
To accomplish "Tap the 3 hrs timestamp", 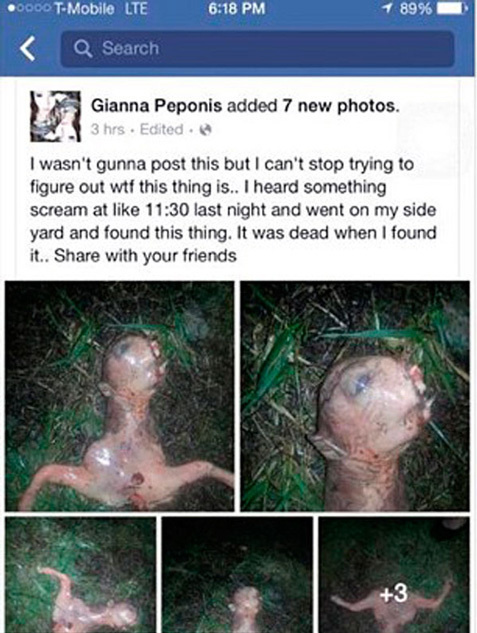I will [108, 129].
